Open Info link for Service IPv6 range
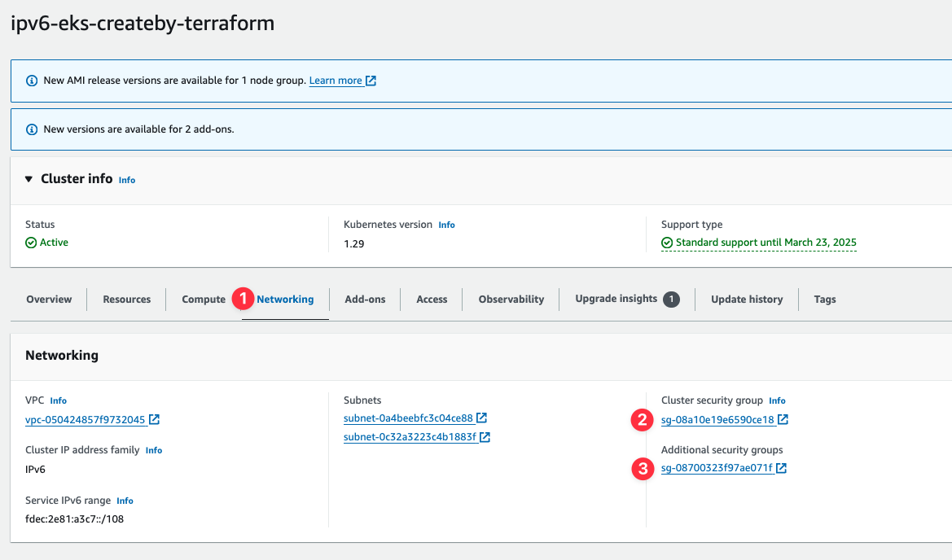Image resolution: width=952 pixels, height=560 pixels. point(125,501)
